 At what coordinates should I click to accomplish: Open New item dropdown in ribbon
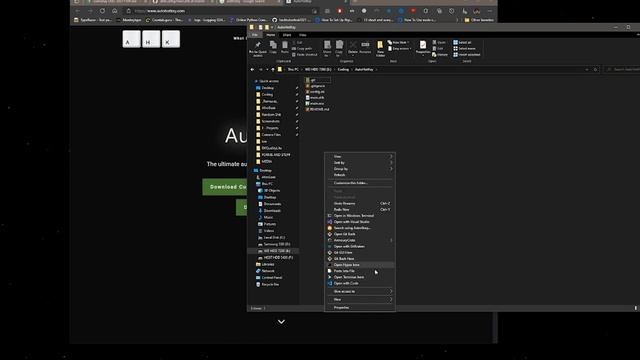click(x=398, y=42)
